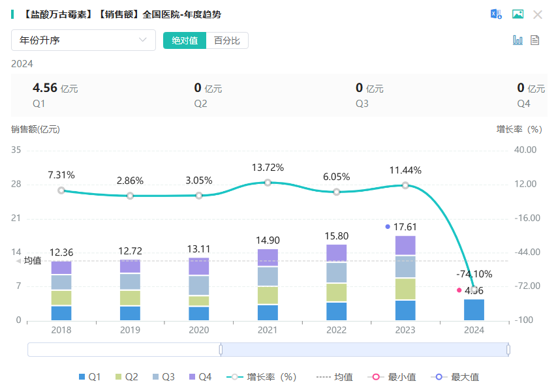Toggle 增长率 (%) line in legend
The image size is (556, 392).
(x=261, y=377)
